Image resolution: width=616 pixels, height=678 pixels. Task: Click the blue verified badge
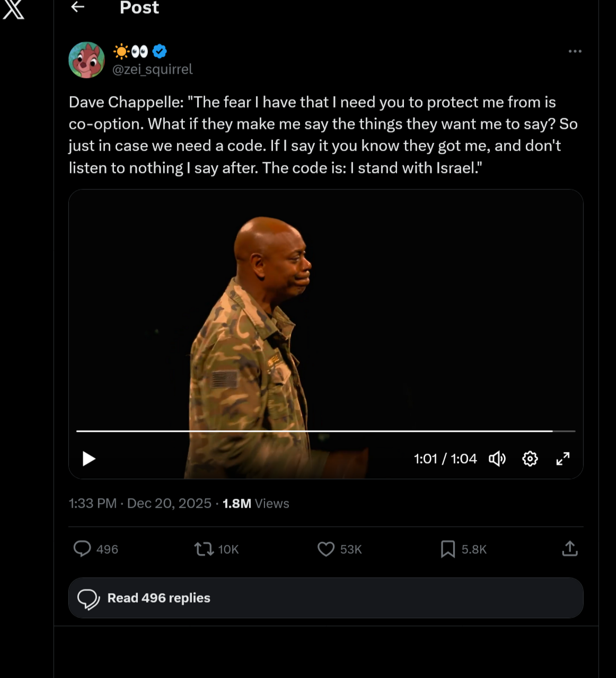point(160,51)
